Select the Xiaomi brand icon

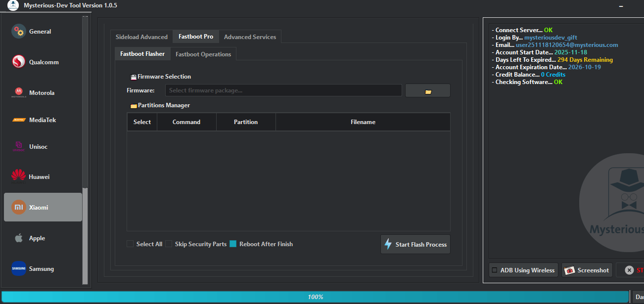18,208
